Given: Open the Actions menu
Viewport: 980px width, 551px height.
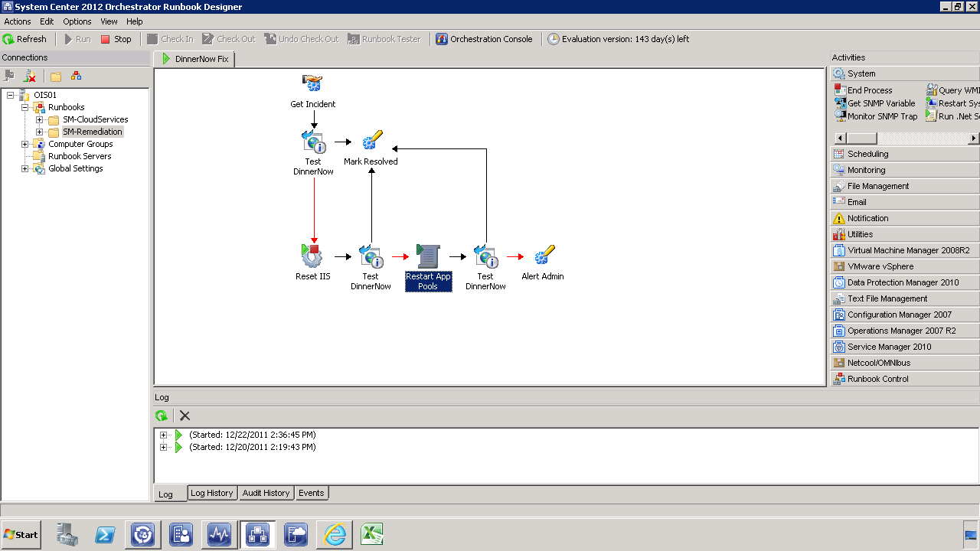Looking at the screenshot, I should 18,21.
